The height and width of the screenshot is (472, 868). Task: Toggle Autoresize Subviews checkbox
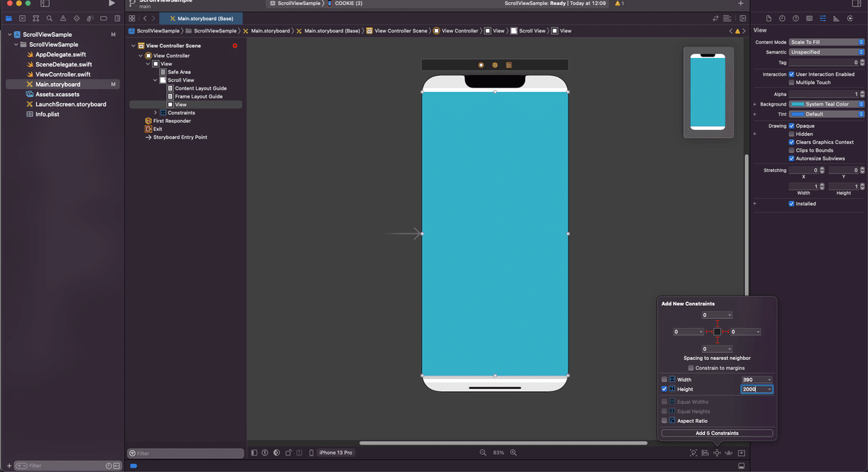pyautogui.click(x=791, y=158)
